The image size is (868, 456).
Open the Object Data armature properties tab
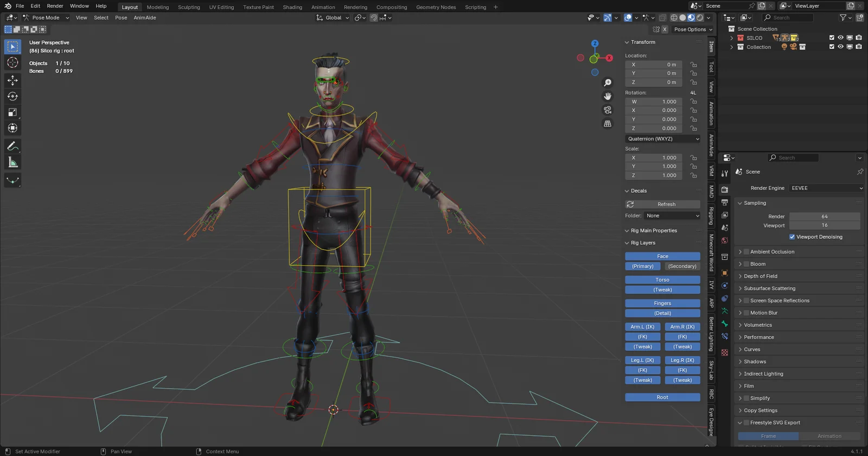click(725, 311)
